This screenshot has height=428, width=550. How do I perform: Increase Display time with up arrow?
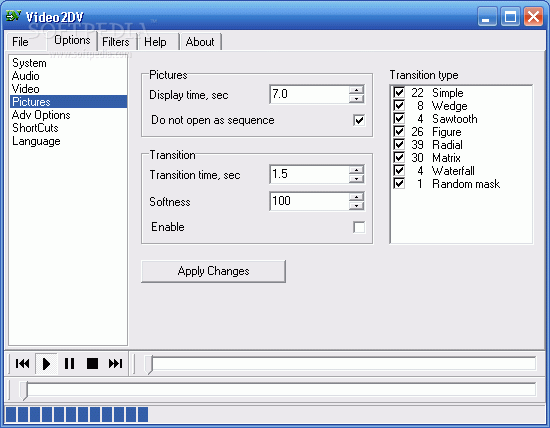tap(356, 90)
